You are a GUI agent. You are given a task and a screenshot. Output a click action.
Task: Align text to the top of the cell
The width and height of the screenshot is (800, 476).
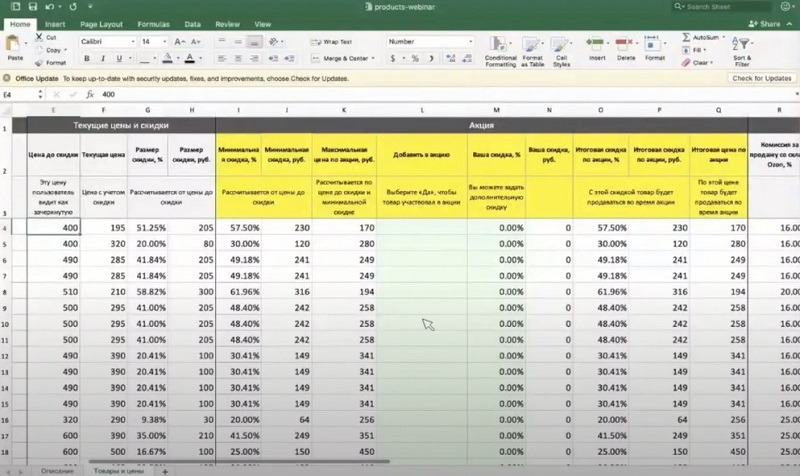coord(222,42)
